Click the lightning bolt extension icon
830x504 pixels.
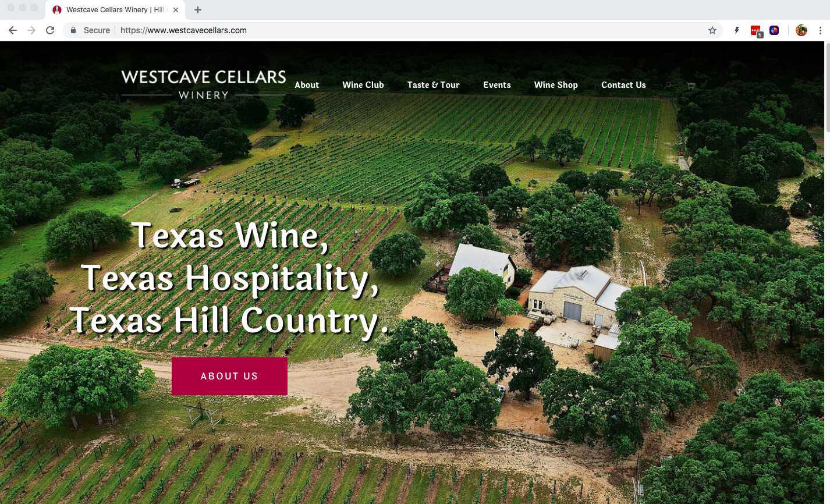(x=737, y=30)
